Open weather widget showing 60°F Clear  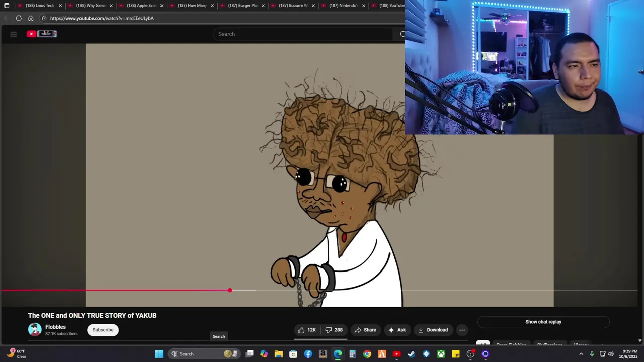[16, 354]
